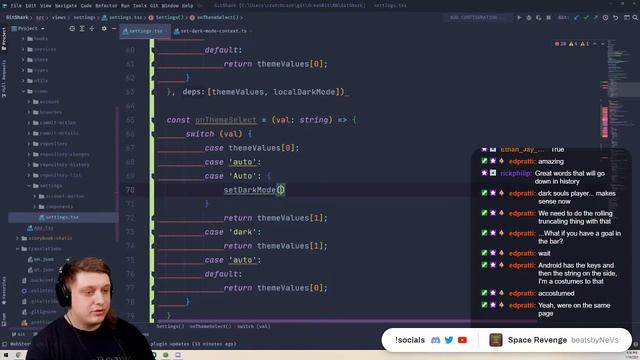Click the Space Revenge album art thumbnail

point(496,340)
